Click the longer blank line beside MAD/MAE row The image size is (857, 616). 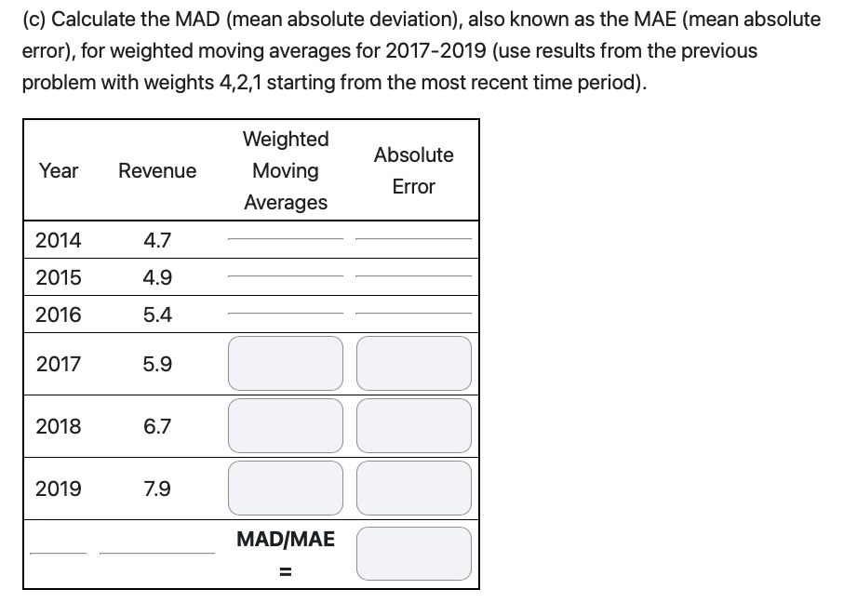click(x=156, y=552)
